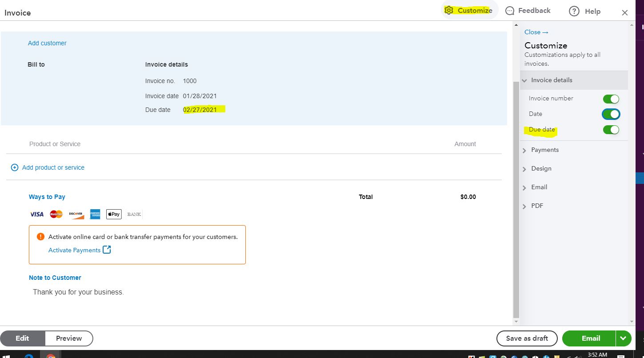This screenshot has height=358, width=644.
Task: Click the Product or Service column header
Action: point(55,144)
